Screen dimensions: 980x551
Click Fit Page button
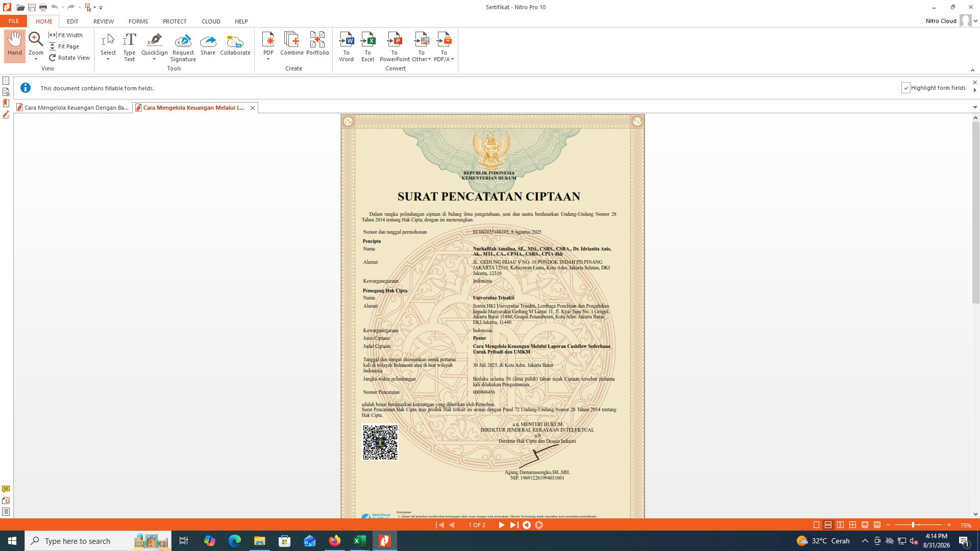tap(64, 46)
